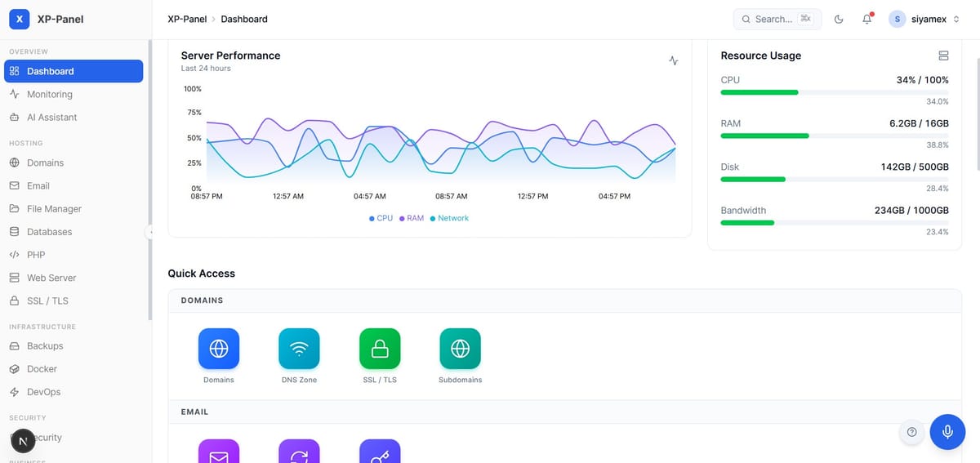
Task: Toggle the Network series in chart legend
Action: click(x=449, y=218)
